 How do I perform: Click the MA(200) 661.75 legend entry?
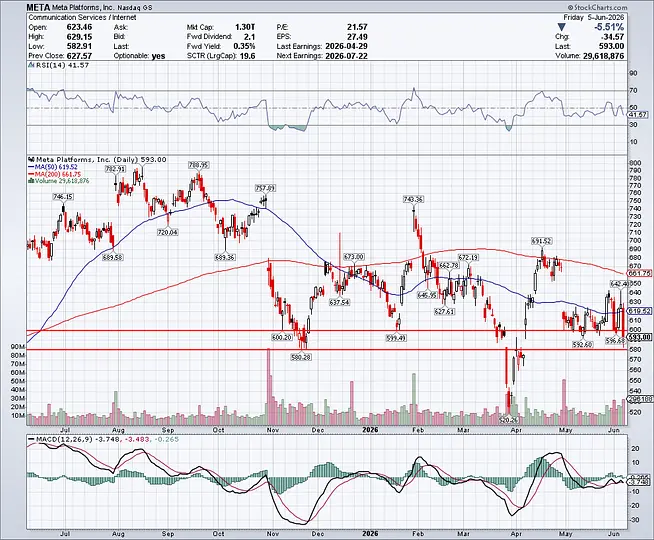(x=55, y=174)
